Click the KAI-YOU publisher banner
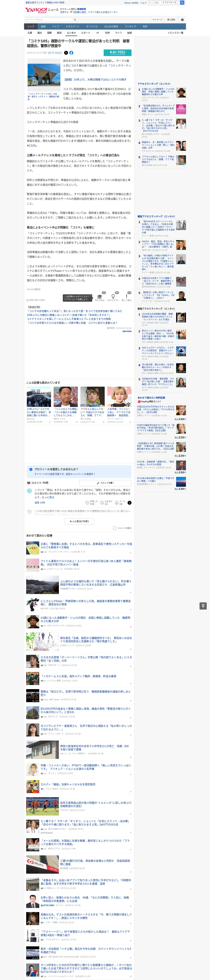This screenshot has width=210, height=980. [117, 53]
